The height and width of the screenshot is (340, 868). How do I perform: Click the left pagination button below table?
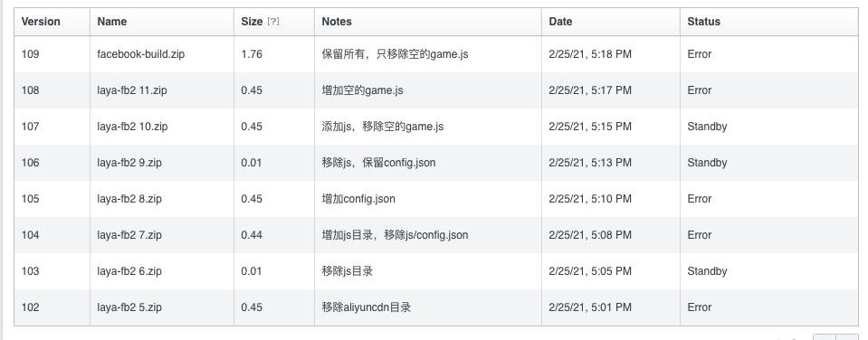[825, 337]
